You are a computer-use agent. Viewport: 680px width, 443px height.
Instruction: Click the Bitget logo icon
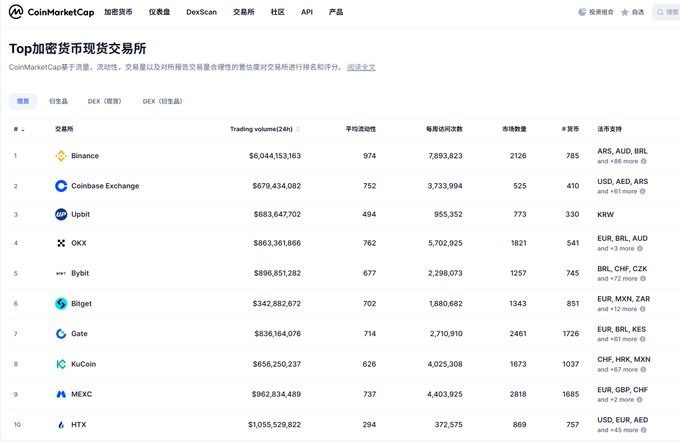(61, 303)
